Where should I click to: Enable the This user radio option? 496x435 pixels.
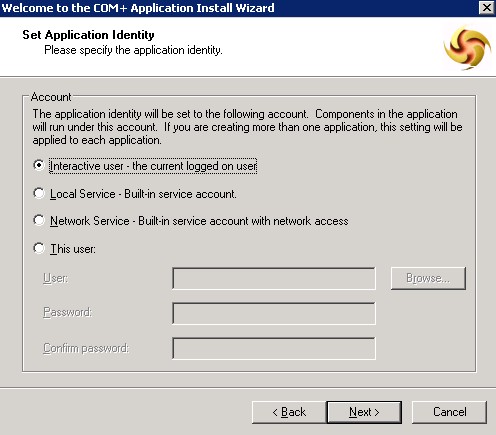tap(39, 248)
